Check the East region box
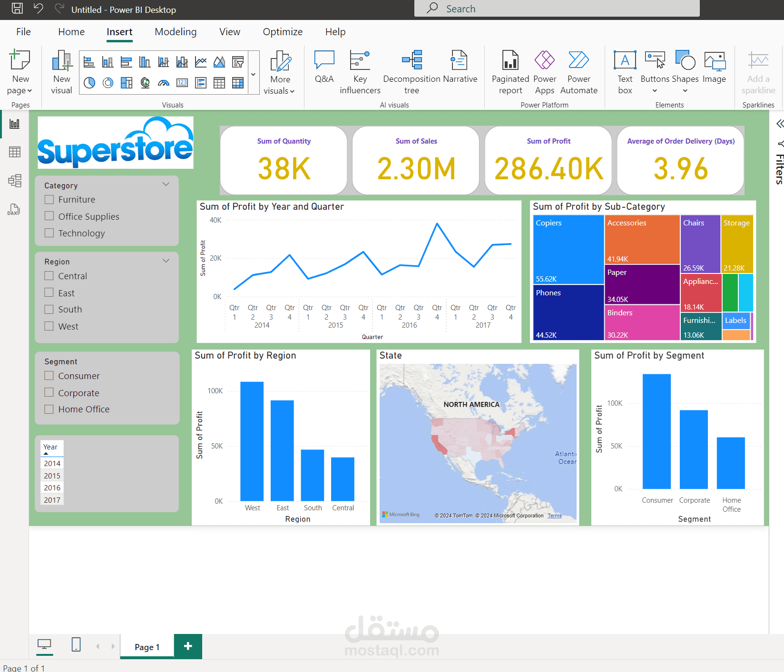The width and height of the screenshot is (784, 672). [x=49, y=292]
